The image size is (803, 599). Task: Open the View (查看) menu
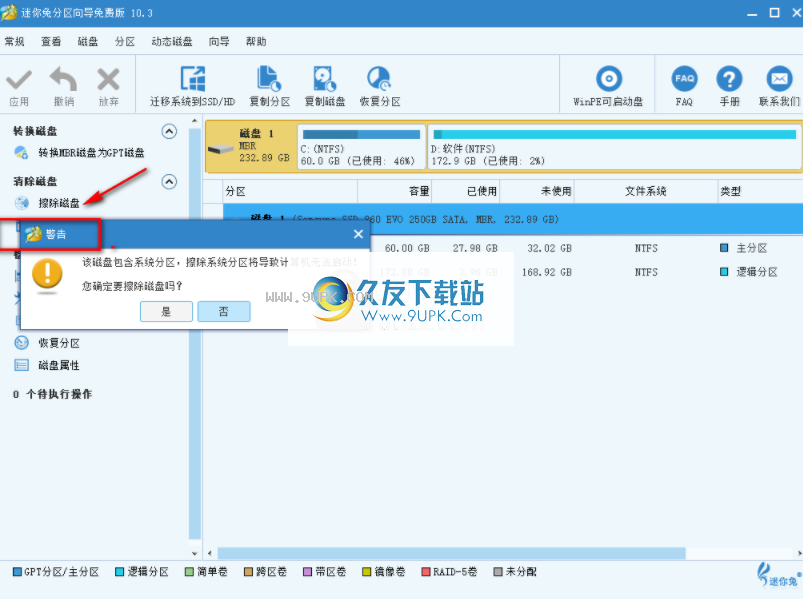click(x=51, y=41)
